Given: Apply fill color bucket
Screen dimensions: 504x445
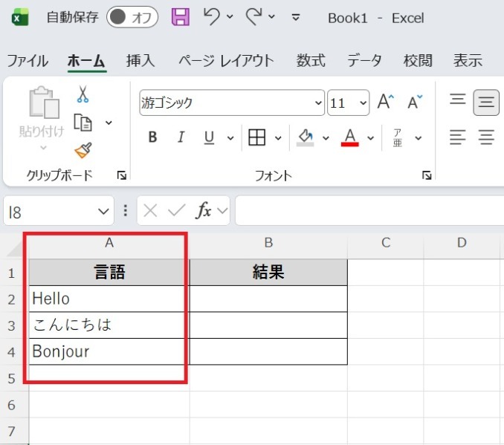Looking at the screenshot, I should pos(305,137).
